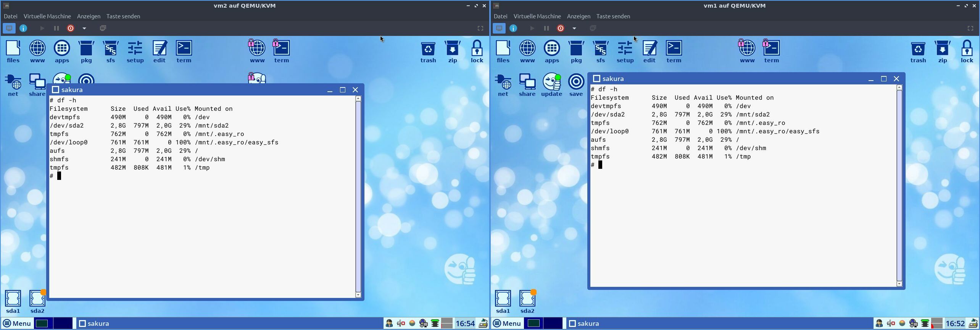The height and width of the screenshot is (330, 980).
Task: Pause the vm2 virtual machine
Action: (x=56, y=28)
